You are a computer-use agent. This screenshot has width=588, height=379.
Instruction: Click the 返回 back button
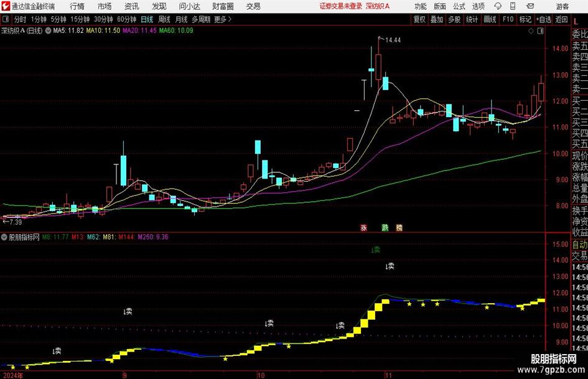click(561, 19)
